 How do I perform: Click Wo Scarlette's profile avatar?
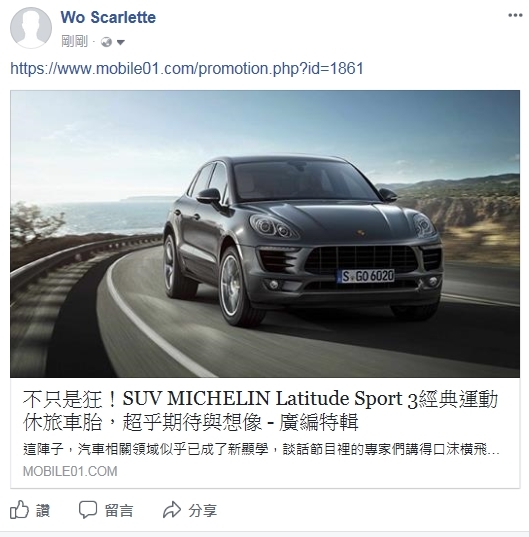tap(31, 28)
